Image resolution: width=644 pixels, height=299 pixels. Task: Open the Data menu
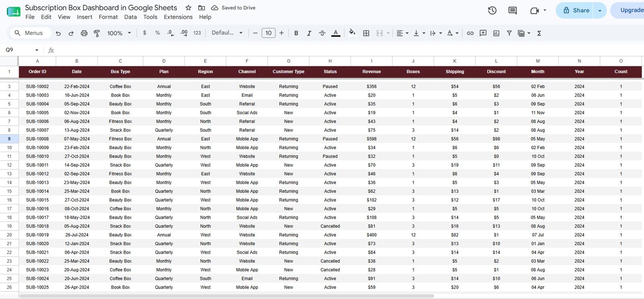(130, 17)
